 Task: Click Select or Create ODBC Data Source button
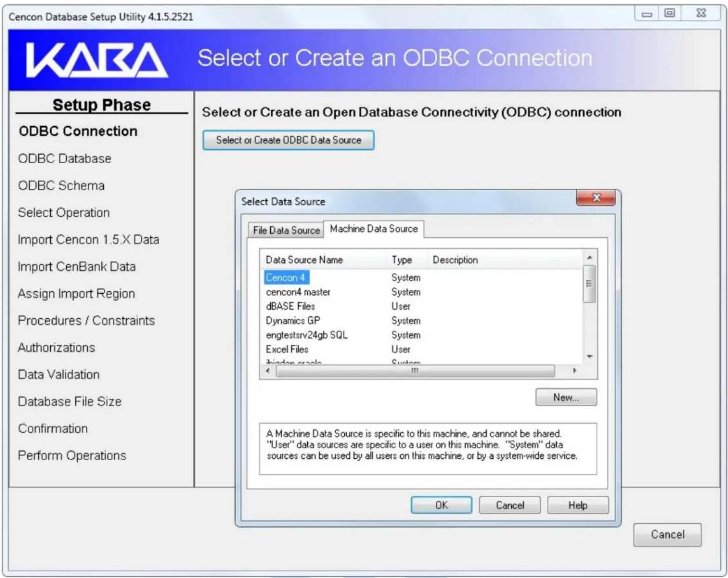(x=288, y=140)
